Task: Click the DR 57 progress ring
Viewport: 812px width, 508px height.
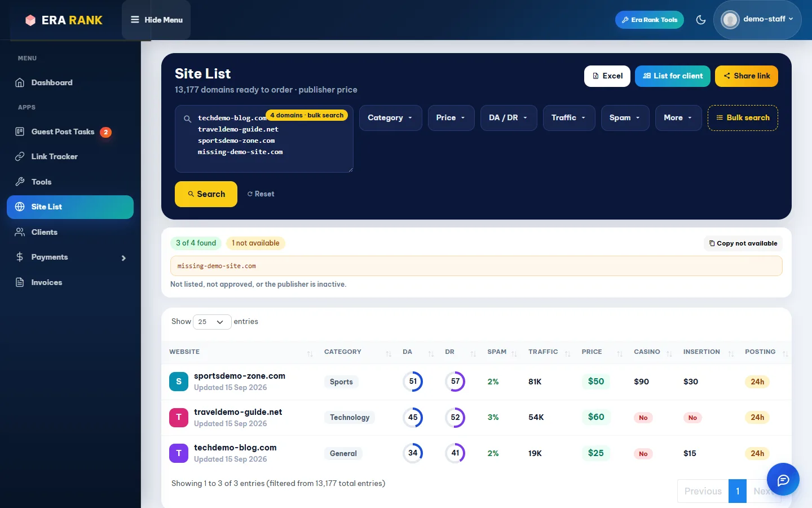Action: (455, 382)
